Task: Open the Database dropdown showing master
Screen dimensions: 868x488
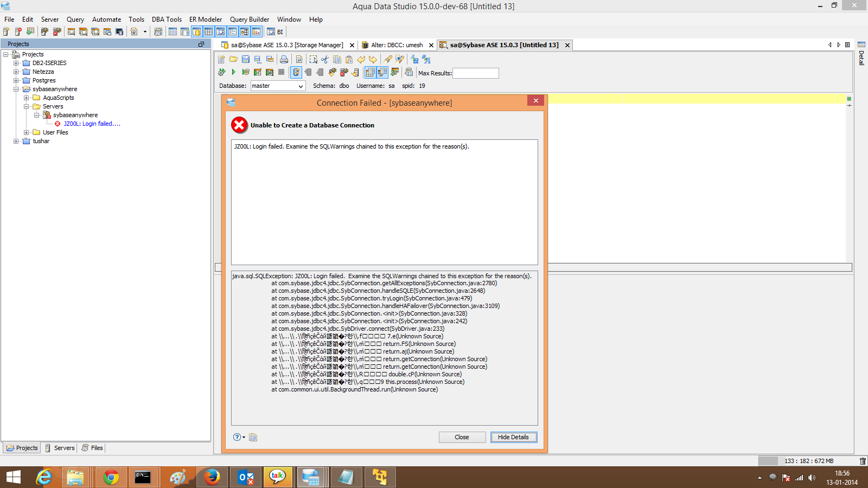Action: [278, 86]
